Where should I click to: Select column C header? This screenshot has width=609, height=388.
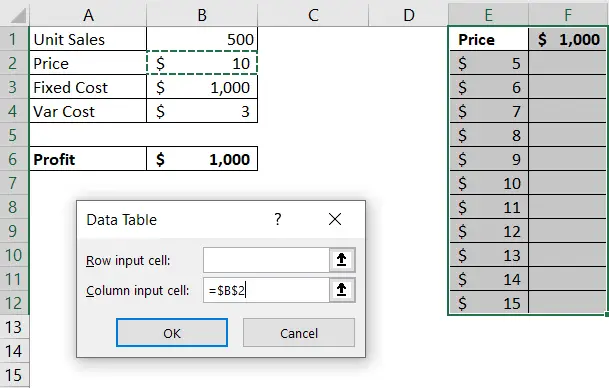(x=313, y=15)
